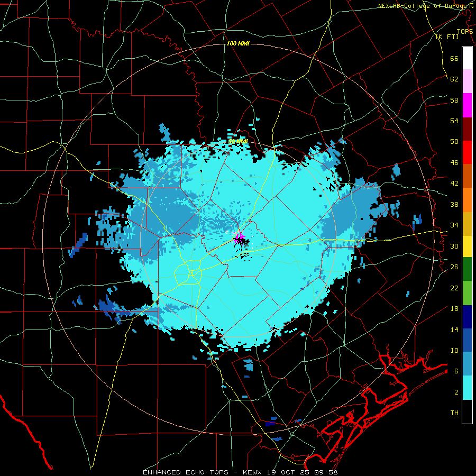Click the '62' legend value

pos(454,79)
